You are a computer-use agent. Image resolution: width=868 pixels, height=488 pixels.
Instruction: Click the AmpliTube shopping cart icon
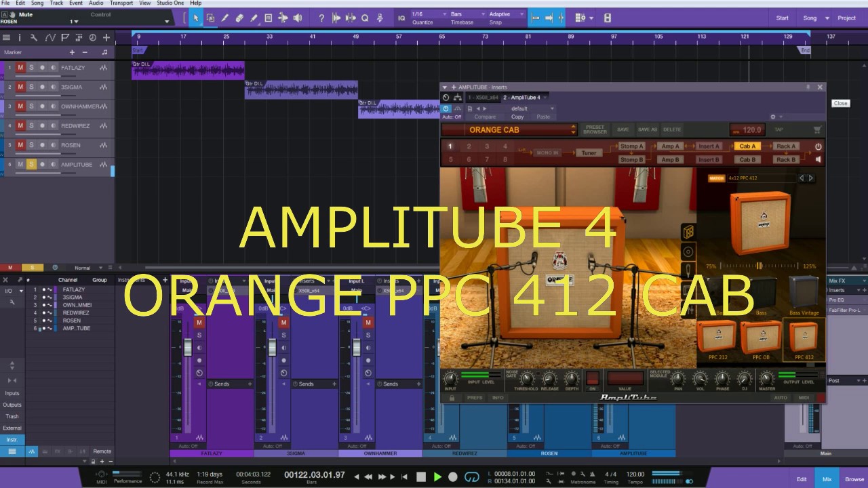coord(817,129)
